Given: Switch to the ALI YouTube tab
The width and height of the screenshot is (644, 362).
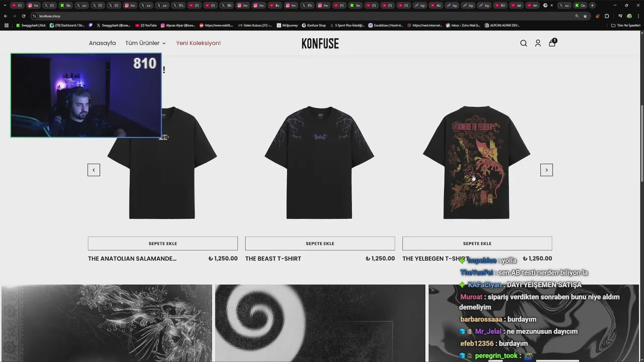Looking at the screenshot, I should [435, 5].
